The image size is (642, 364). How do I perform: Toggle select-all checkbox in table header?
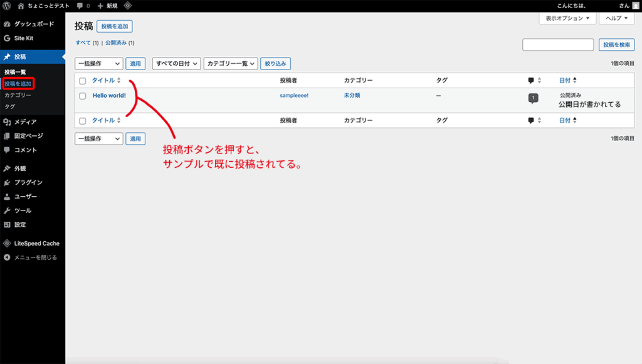82,81
